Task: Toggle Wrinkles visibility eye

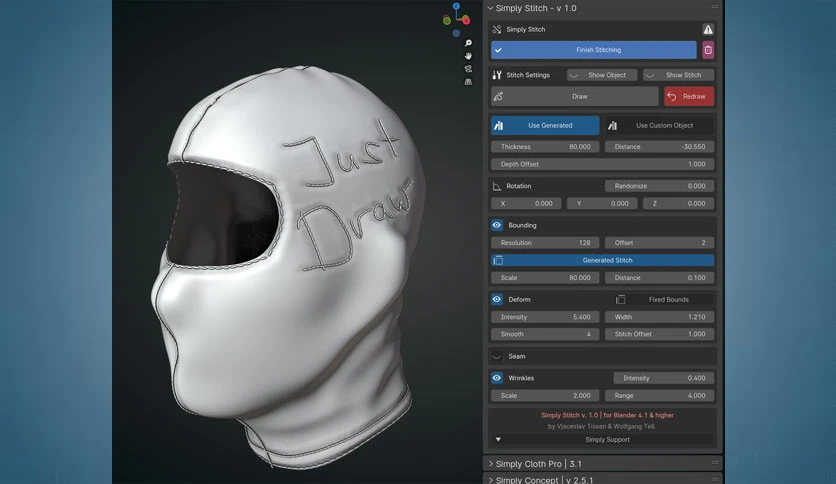Action: pos(497,378)
